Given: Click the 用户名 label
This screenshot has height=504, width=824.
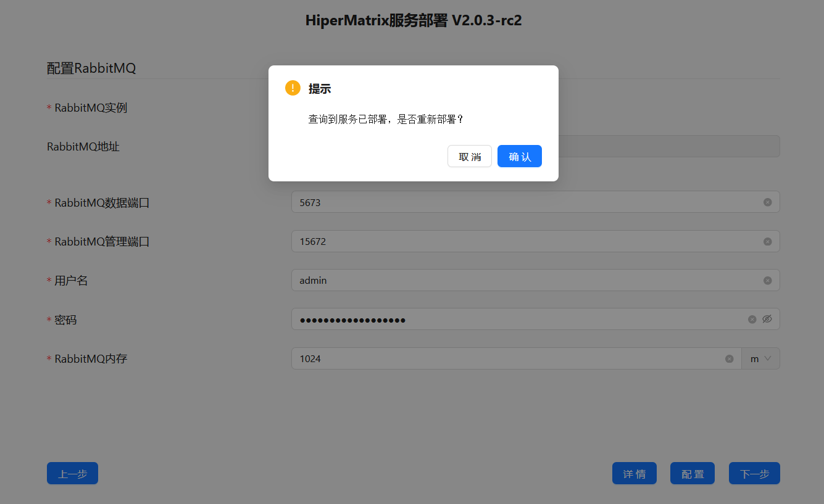Looking at the screenshot, I should click(x=71, y=281).
